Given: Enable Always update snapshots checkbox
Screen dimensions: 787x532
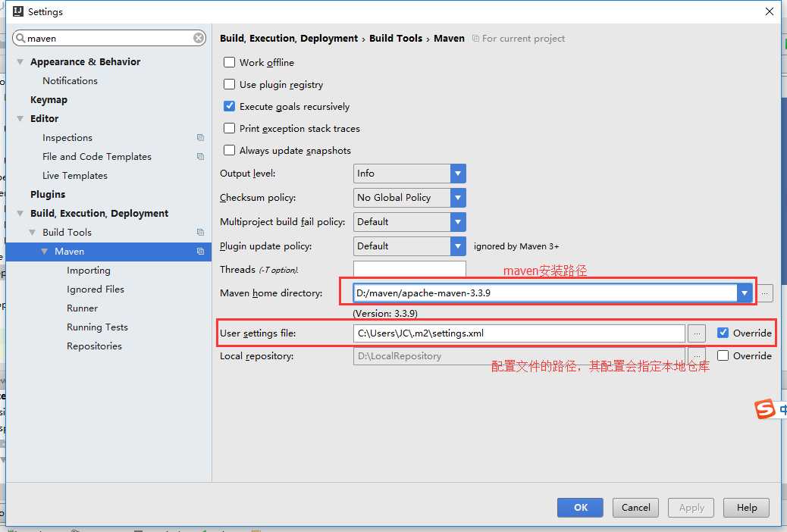Looking at the screenshot, I should 230,151.
